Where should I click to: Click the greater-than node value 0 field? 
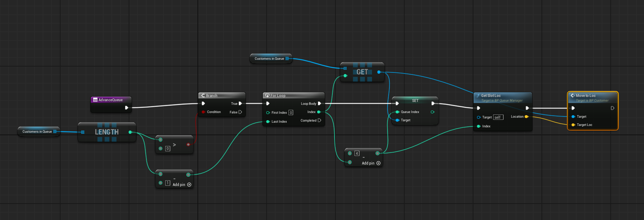[167, 148]
